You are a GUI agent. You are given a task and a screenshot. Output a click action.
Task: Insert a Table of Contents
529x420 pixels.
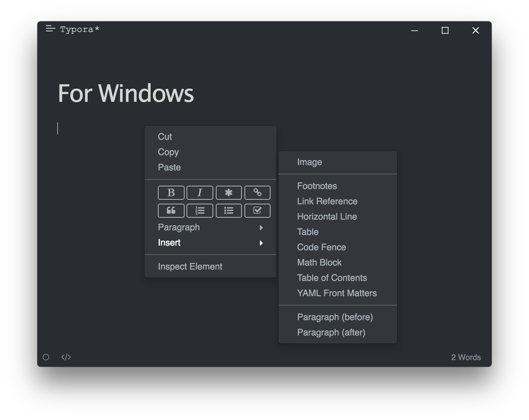pos(338,278)
